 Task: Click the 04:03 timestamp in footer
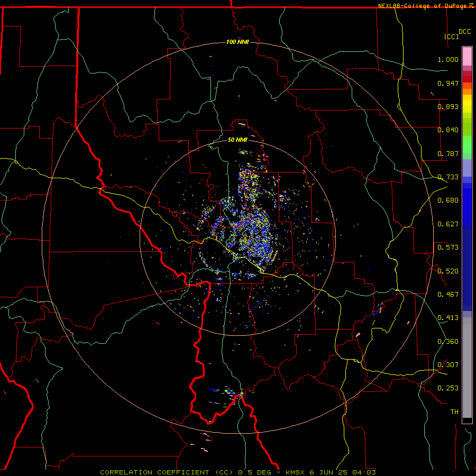click(364, 472)
